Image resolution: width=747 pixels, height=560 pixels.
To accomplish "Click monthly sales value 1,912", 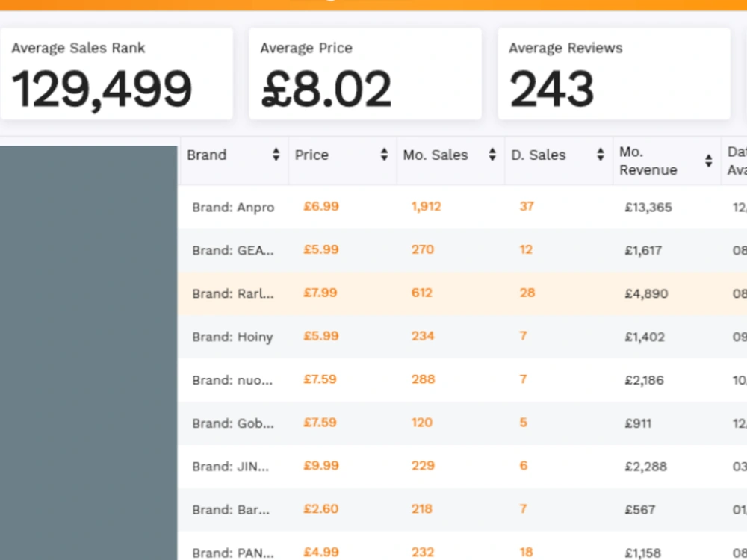I will 427,207.
